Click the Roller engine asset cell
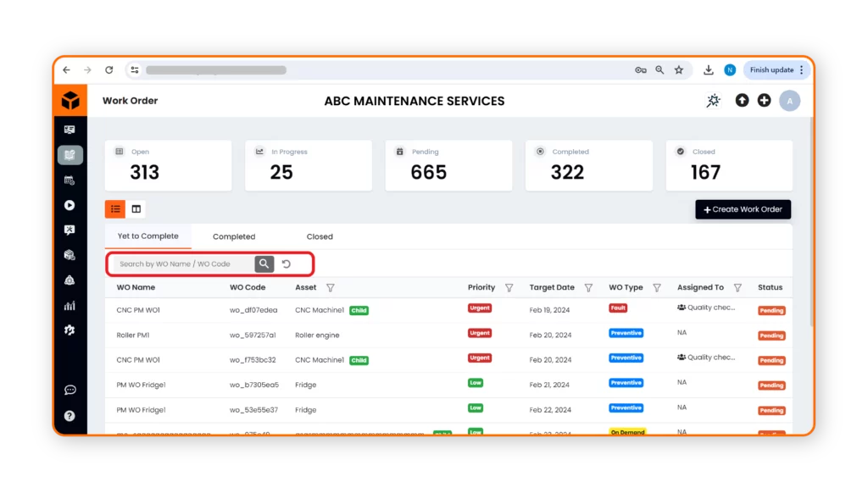This screenshot has height=488, width=868. click(x=317, y=335)
